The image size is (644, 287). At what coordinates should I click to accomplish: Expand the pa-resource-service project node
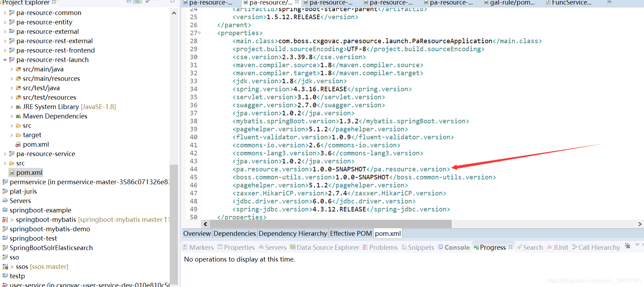click(5, 154)
